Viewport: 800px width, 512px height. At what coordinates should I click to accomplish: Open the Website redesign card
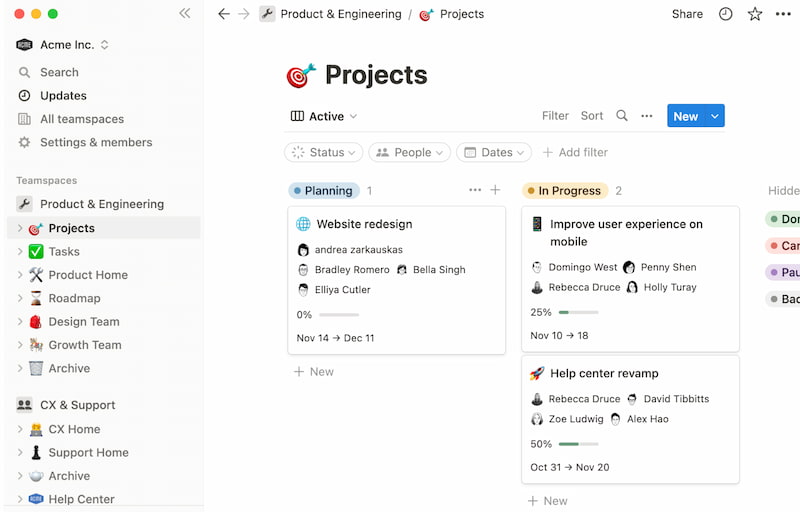396,280
